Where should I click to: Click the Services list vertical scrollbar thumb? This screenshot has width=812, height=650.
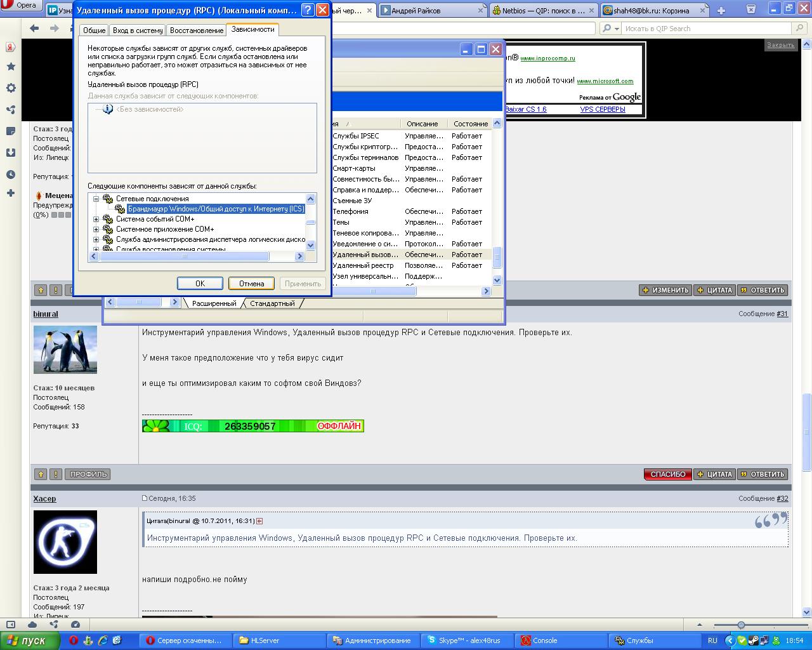[x=497, y=257]
